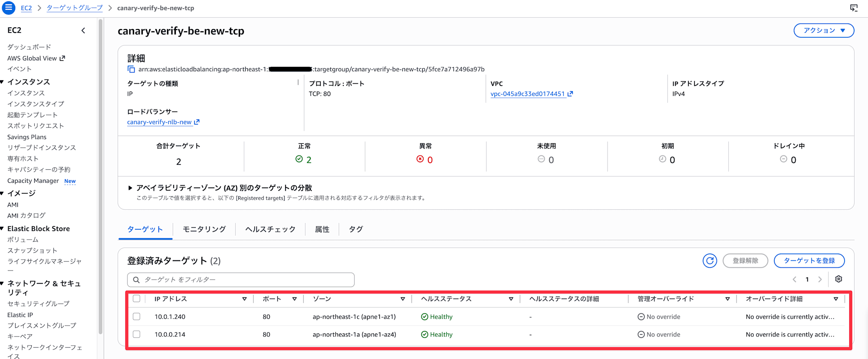Screen dimensions: 868x359
Task: Refresh the registered targets list
Action: [710, 260]
